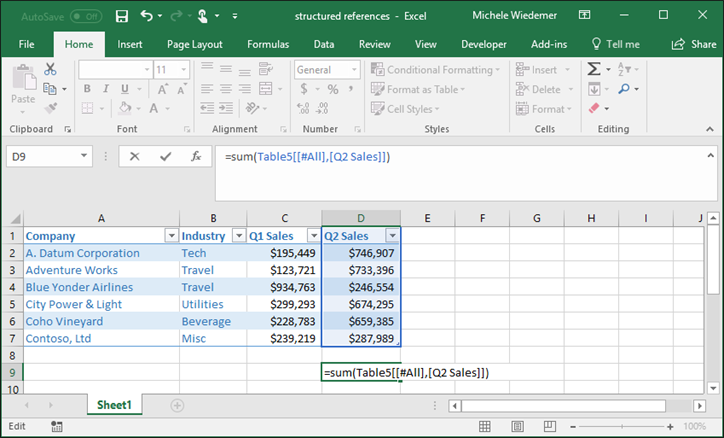Open the Q1 Sales filter dropdown
724x438 pixels.
(x=314, y=236)
